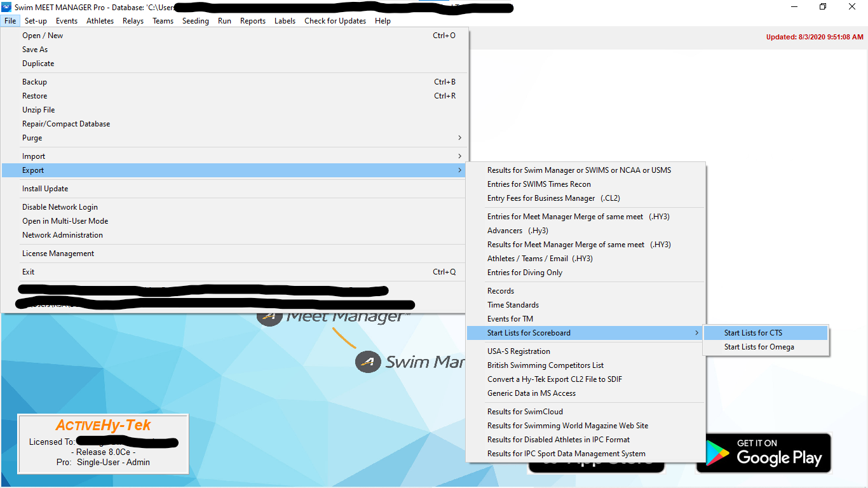868x488 pixels.
Task: Open the Relays menu
Action: (133, 21)
